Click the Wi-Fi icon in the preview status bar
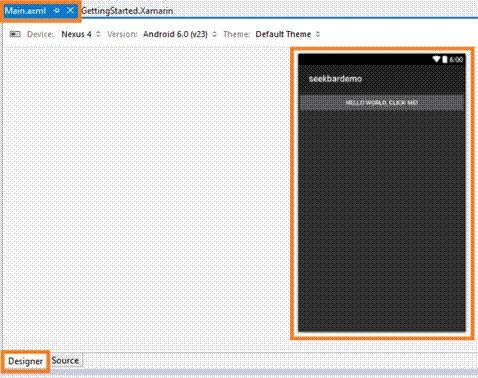The width and height of the screenshot is (478, 378). (436, 59)
